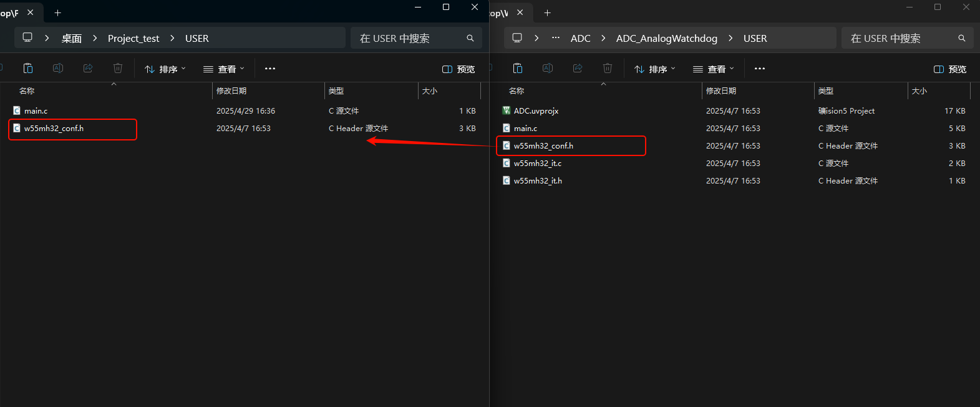Image resolution: width=980 pixels, height=407 pixels.
Task: Open the sort dropdown in left window
Action: 165,69
